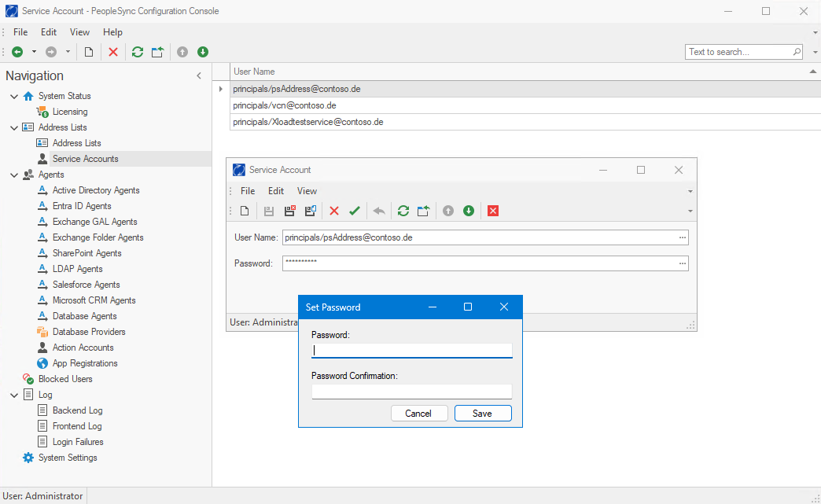Open Salesforce Agents
Screen dimensions: 821x504
[86, 285]
